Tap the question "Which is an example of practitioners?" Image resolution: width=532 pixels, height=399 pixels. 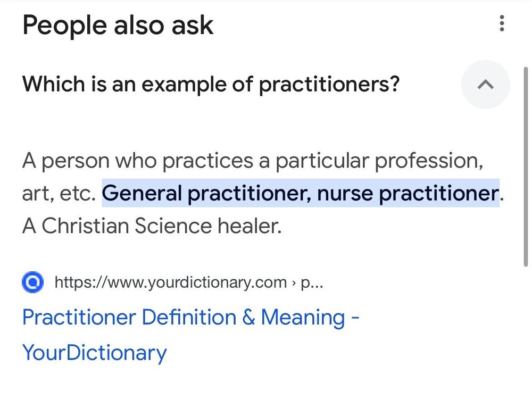[x=211, y=84]
